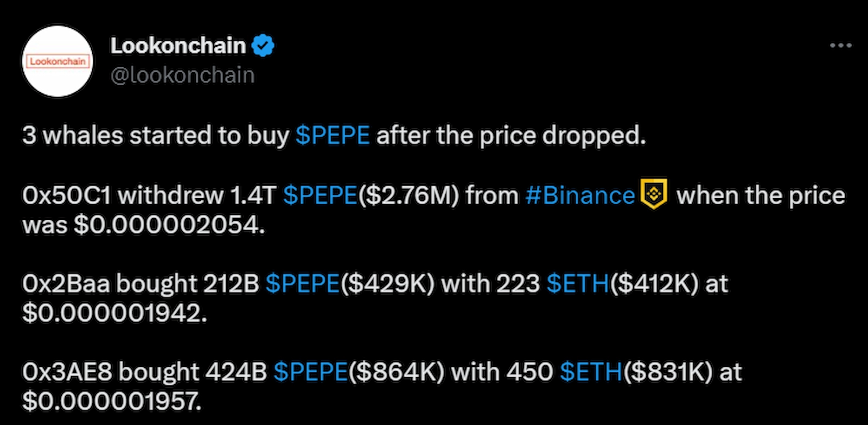The width and height of the screenshot is (868, 425).
Task: Click $PEPE cashtag in the first sentence
Action: pos(332,135)
